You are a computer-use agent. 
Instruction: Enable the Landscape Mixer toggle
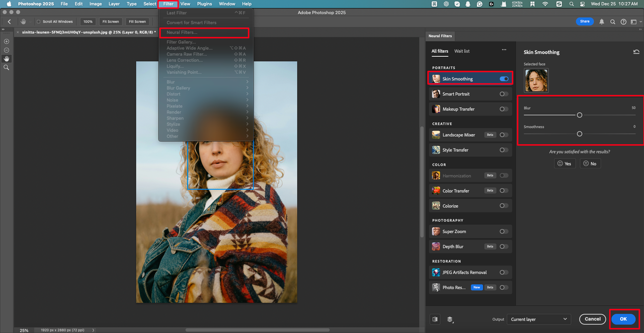504,135
